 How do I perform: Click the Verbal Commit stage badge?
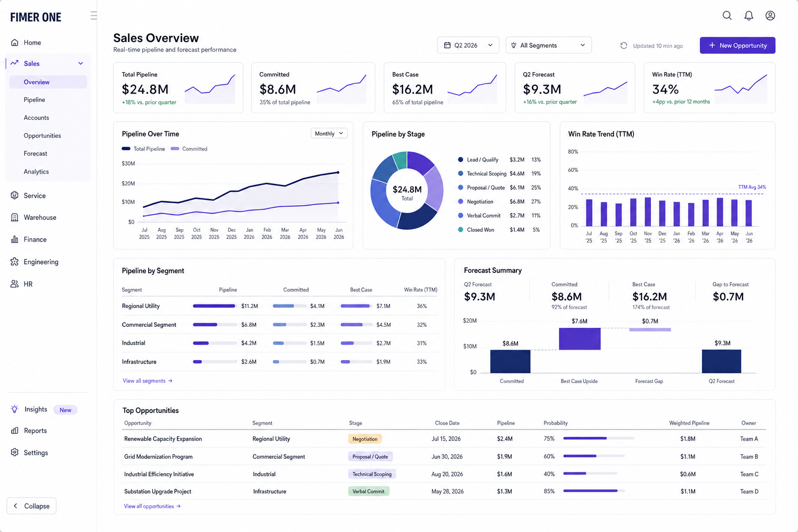(368, 491)
